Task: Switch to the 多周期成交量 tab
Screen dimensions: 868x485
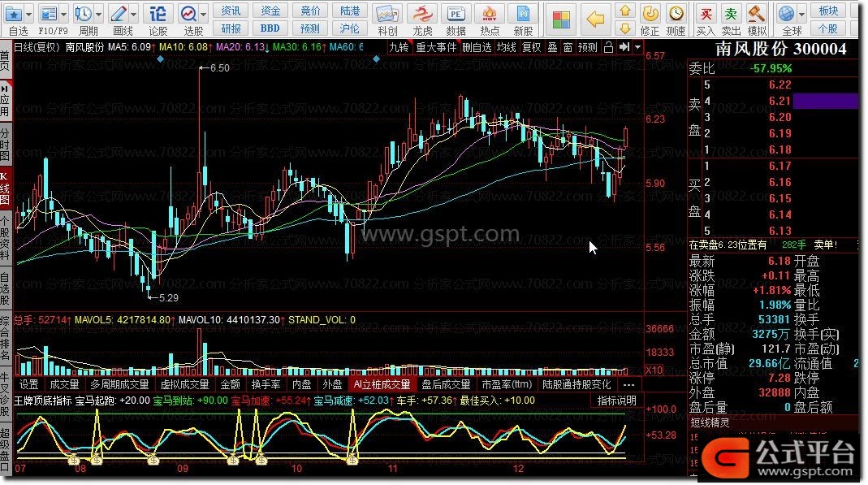Action: click(x=119, y=384)
